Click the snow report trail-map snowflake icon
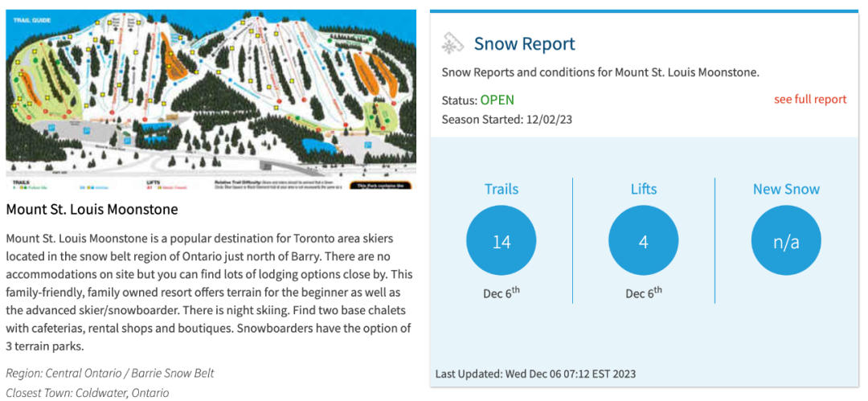 pyautogui.click(x=452, y=43)
